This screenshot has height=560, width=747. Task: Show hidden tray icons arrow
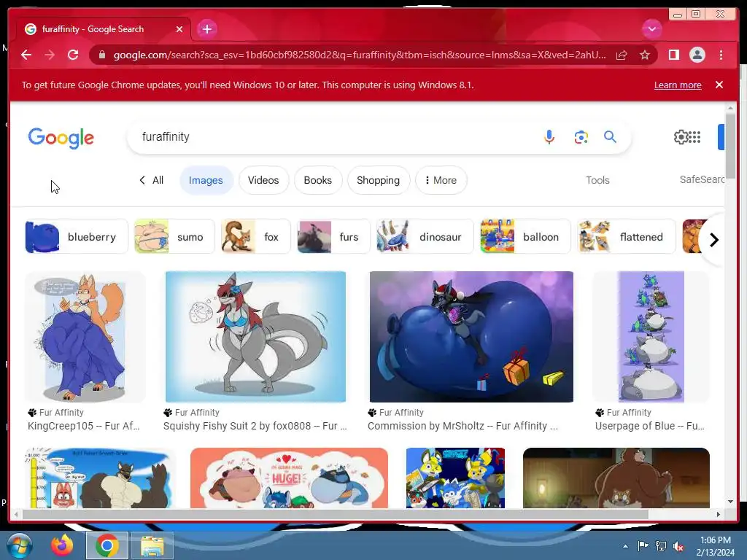point(625,546)
